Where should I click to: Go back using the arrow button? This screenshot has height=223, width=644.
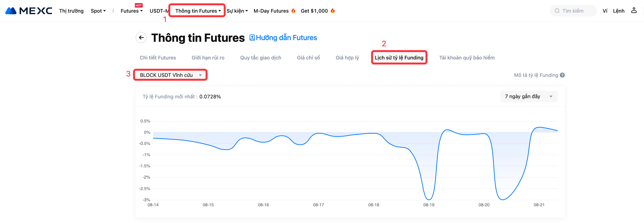coord(141,37)
